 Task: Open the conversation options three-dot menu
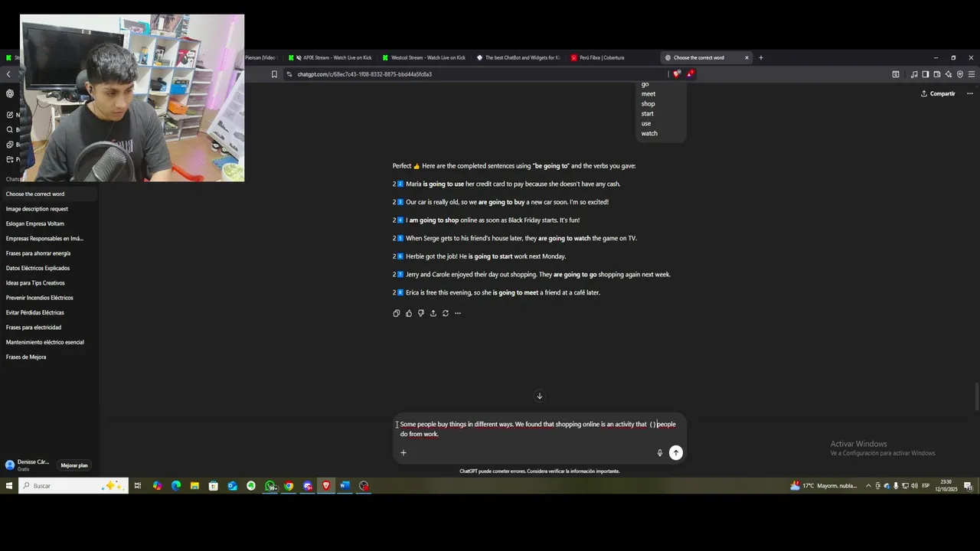(969, 93)
